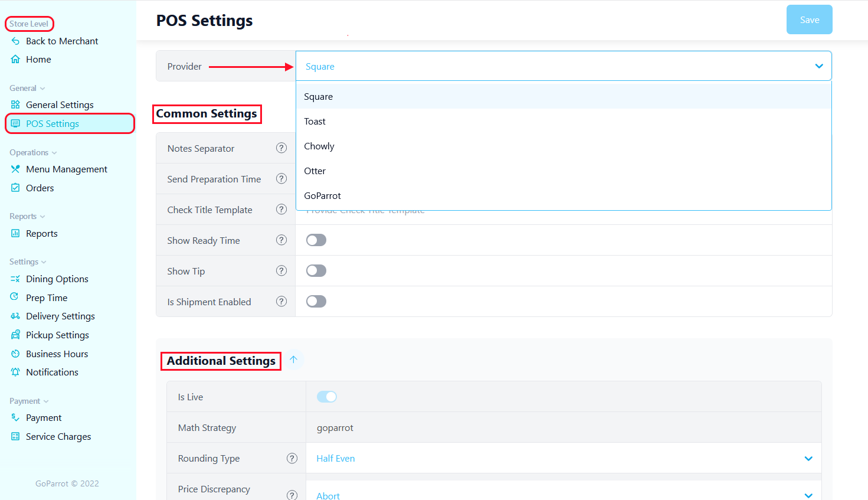The width and height of the screenshot is (868, 500).
Task: Open help for Price Discrepancy
Action: (x=292, y=495)
